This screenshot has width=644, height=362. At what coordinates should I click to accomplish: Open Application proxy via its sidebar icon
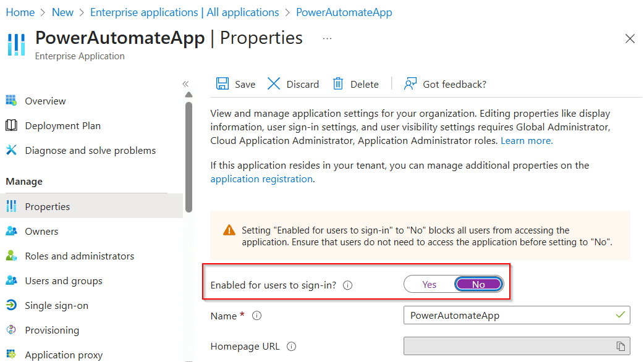tap(10, 355)
